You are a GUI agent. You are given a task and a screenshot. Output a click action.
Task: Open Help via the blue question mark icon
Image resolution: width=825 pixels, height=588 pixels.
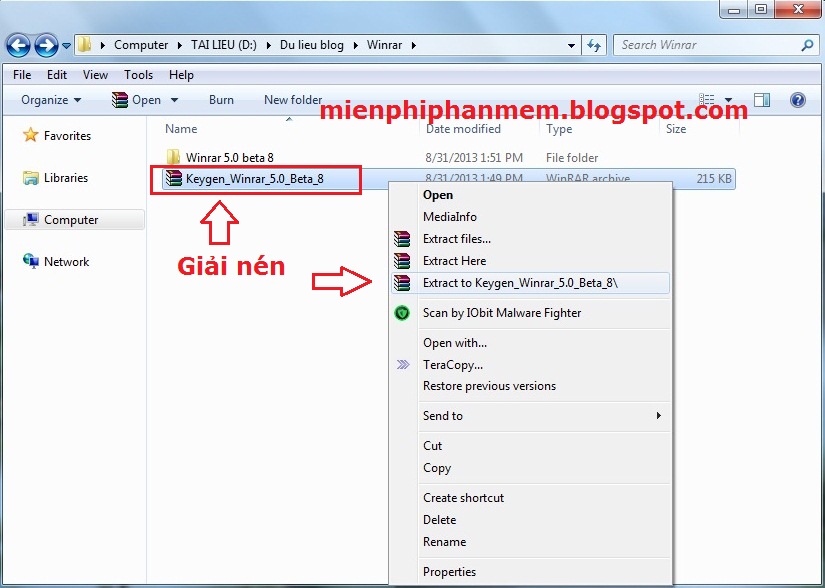click(x=798, y=99)
